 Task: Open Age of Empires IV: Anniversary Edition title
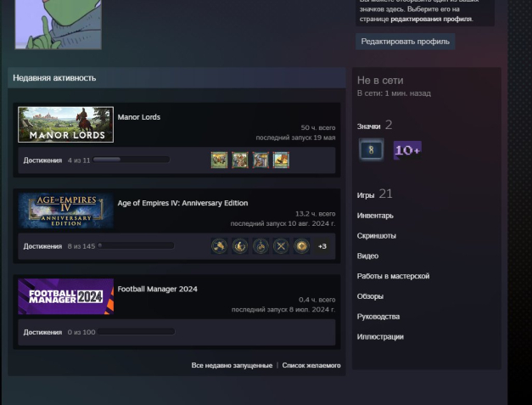pos(182,203)
